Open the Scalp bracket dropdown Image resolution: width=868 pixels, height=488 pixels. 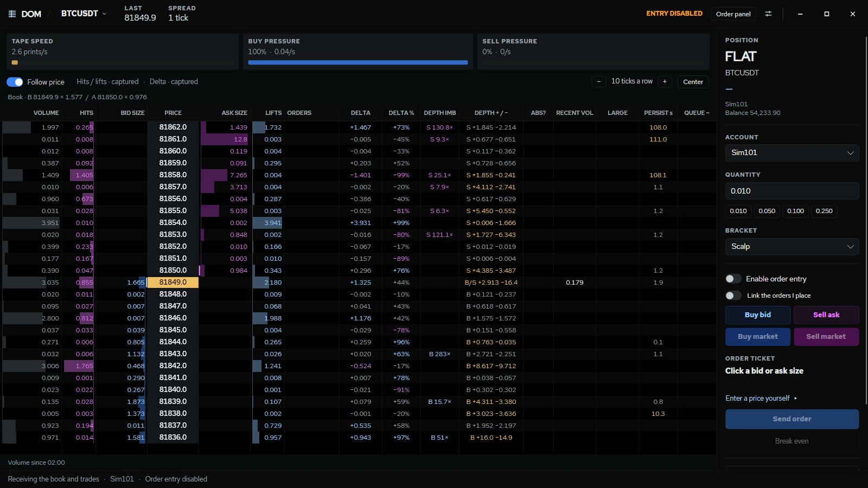pyautogui.click(x=792, y=247)
